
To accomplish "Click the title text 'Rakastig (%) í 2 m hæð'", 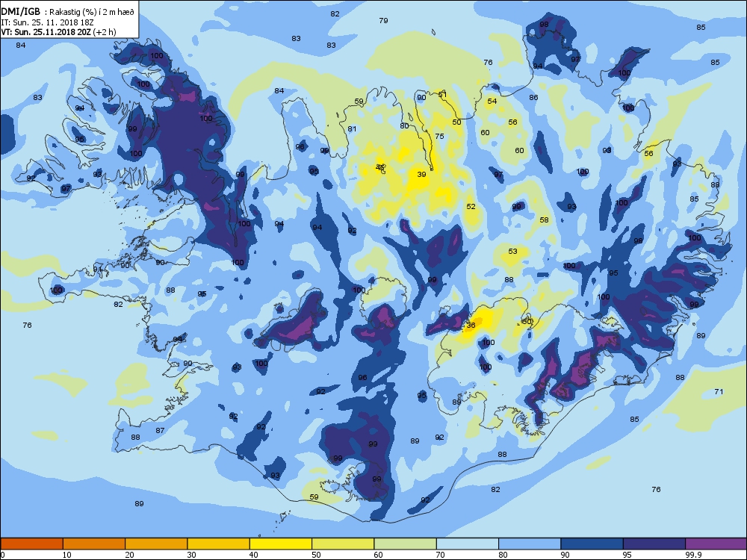I will pyautogui.click(x=93, y=13).
